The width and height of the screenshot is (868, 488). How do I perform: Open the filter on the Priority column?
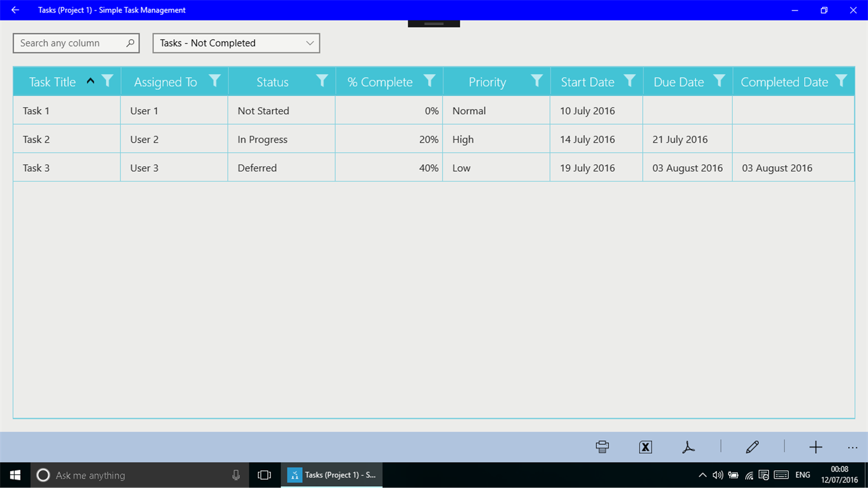pyautogui.click(x=537, y=81)
